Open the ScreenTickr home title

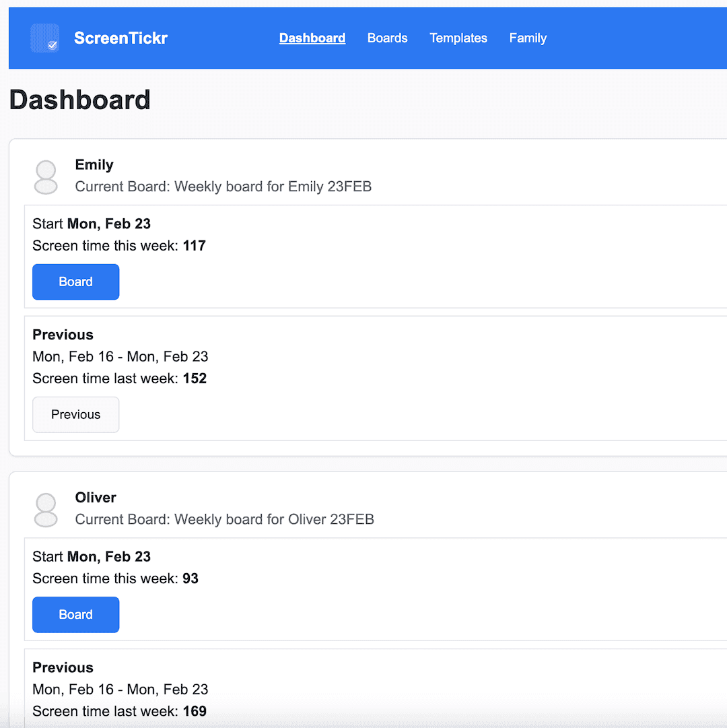tap(120, 38)
